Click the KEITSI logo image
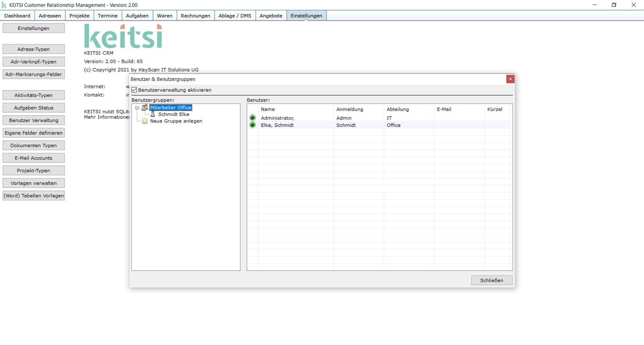The image size is (644, 345). (123, 36)
